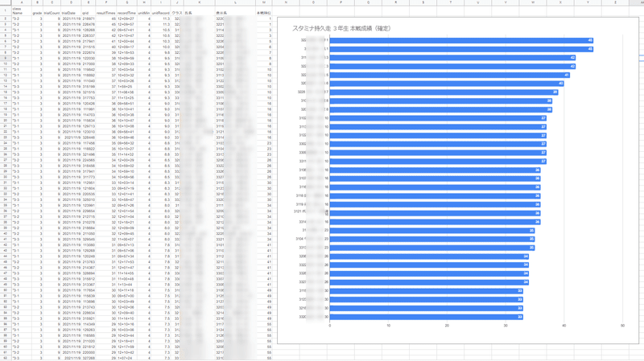This screenshot has width=644, height=361.
Task: Select the top blue bar labeled 45
Action: tap(461, 40)
